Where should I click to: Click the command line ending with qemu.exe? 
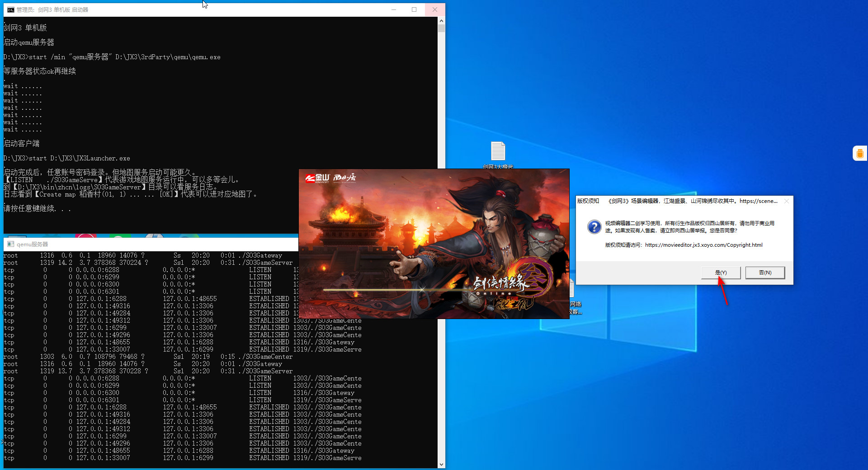pyautogui.click(x=112, y=57)
